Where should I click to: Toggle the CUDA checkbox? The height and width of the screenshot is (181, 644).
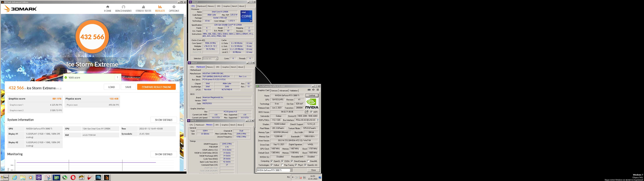point(282,161)
